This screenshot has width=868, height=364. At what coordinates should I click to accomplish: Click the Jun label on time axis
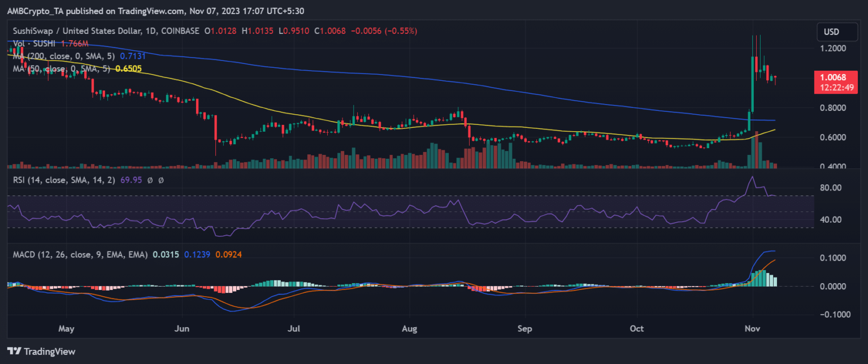pos(183,329)
